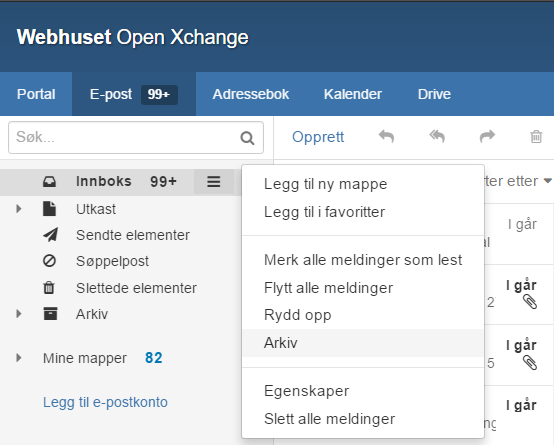Click the Søppelpost ban icon
Image resolution: width=554 pixels, height=445 pixels.
click(x=49, y=261)
